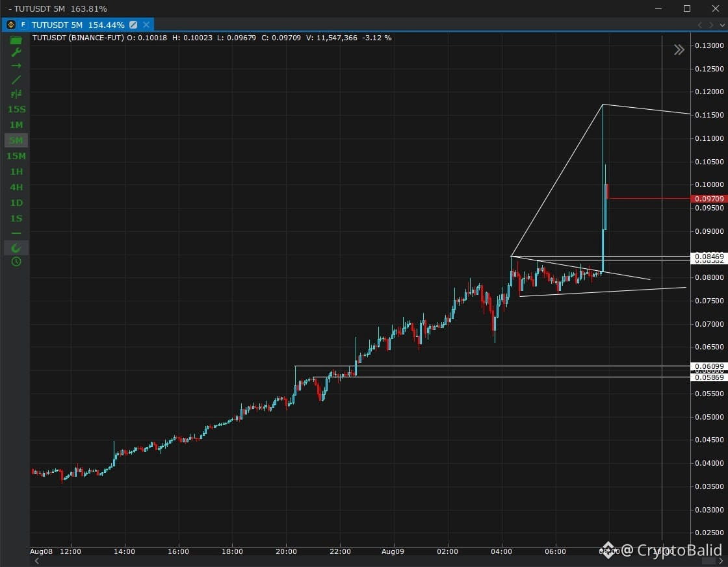728x567 pixels.
Task: Click the 20:00 time axis label
Action: pos(286,551)
